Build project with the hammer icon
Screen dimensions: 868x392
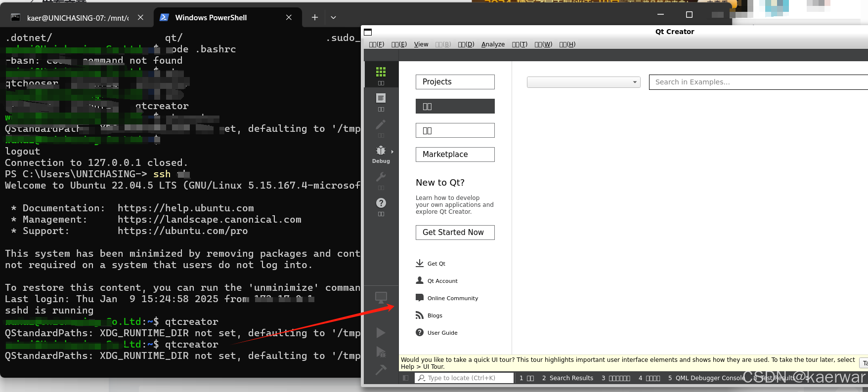click(x=381, y=370)
